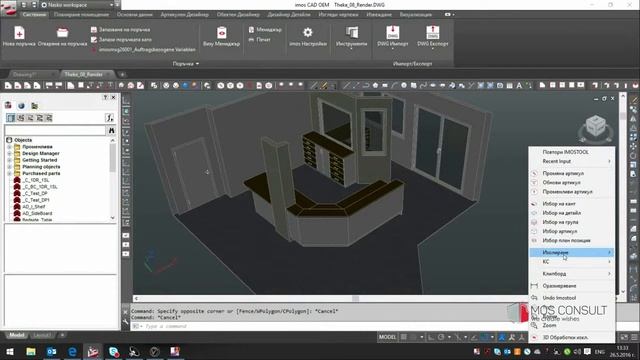Open the folder tree tab icon in panel
Screen dimensions: 640x360
(35, 106)
